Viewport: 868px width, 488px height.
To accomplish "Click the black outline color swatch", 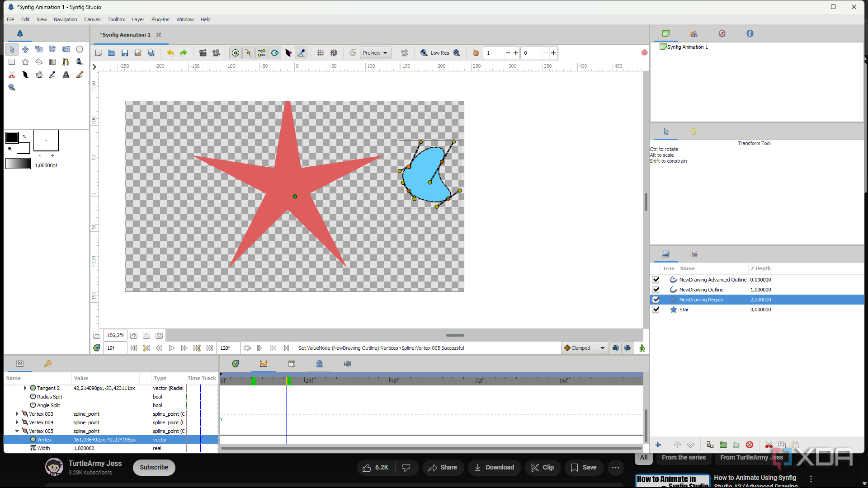I will click(12, 137).
